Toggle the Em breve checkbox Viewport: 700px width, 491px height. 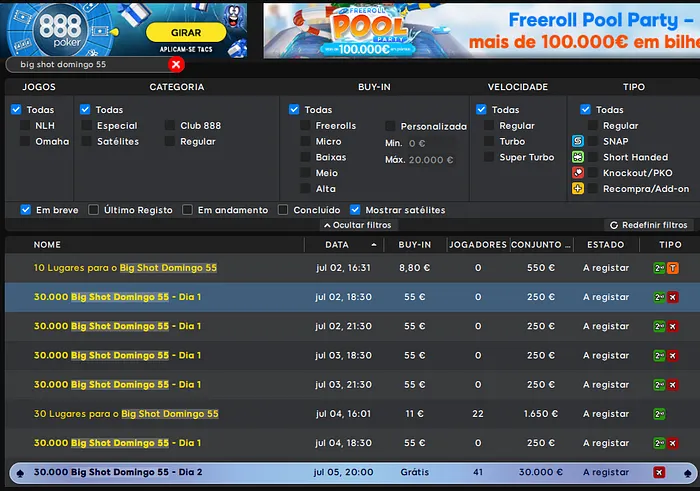(25, 210)
